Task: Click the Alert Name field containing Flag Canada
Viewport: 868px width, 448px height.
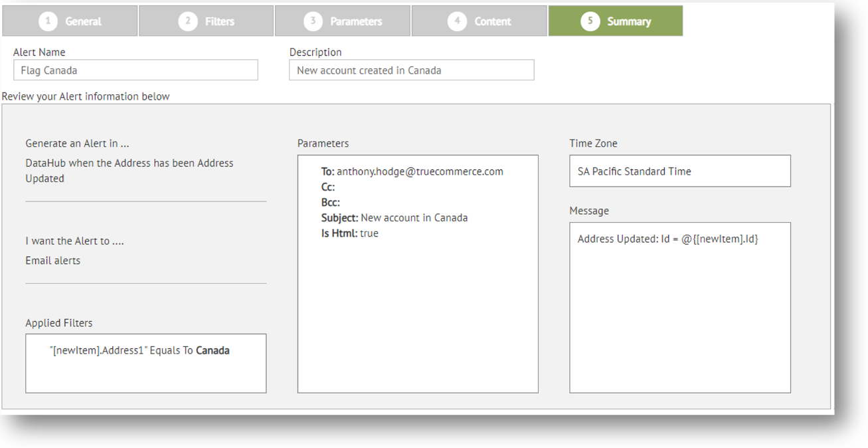Action: coord(135,70)
